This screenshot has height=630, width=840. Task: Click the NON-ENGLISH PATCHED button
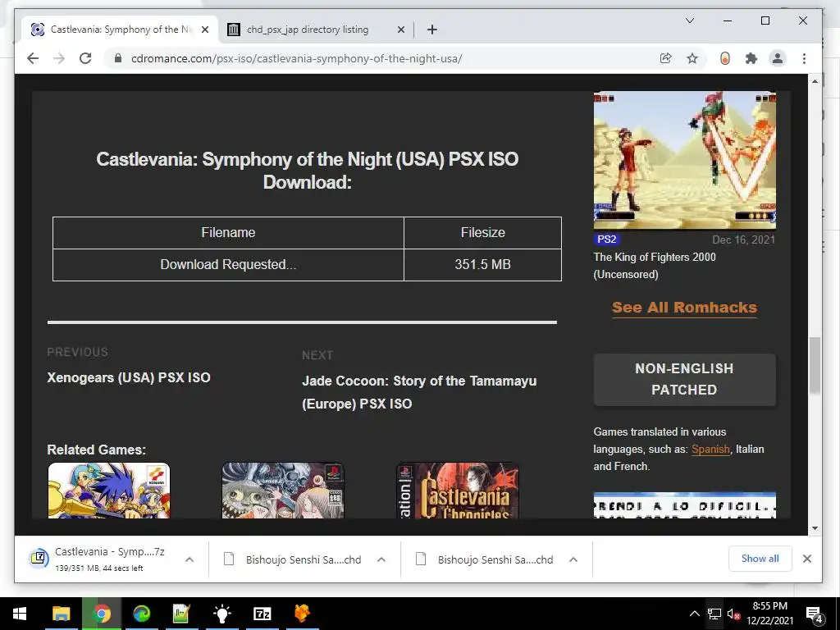(x=684, y=379)
